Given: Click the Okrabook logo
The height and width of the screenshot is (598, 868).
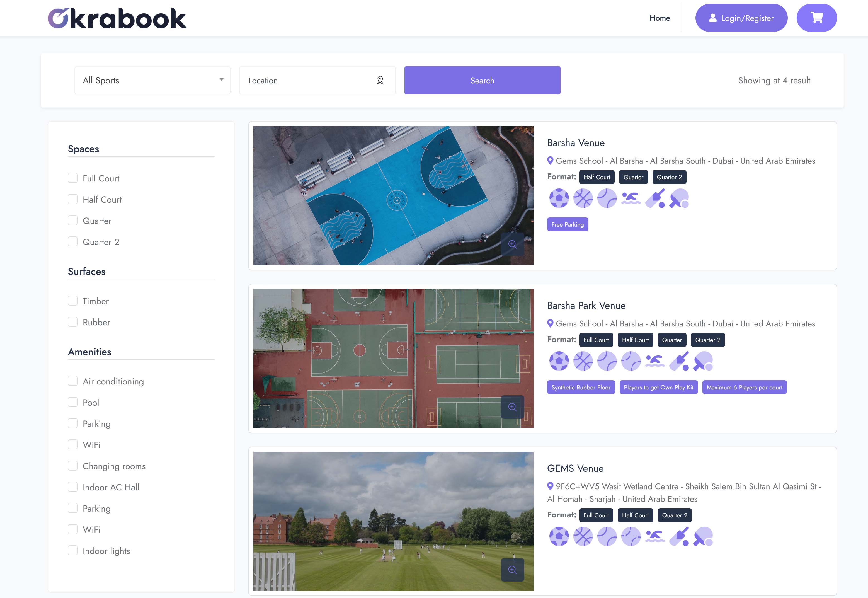Looking at the screenshot, I should (117, 18).
